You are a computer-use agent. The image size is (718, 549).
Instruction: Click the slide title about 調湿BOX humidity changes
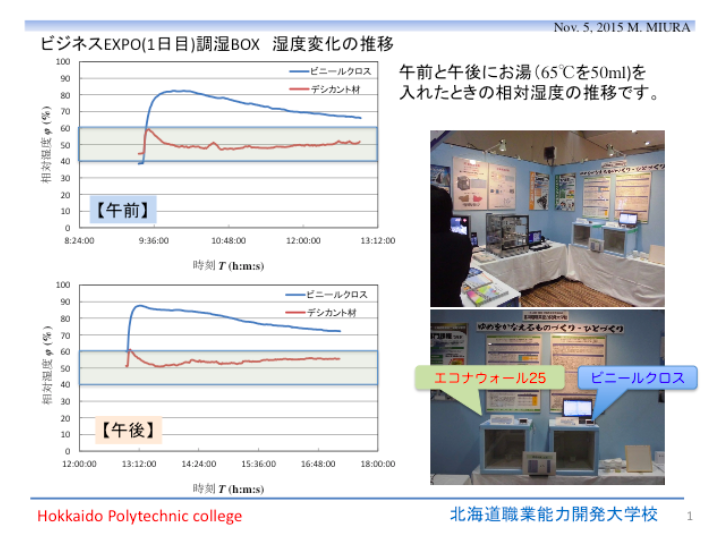point(216,44)
